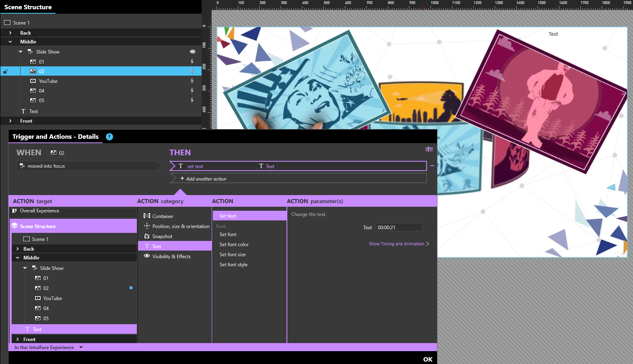Click the Overall Experience flag icon

pos(14,210)
